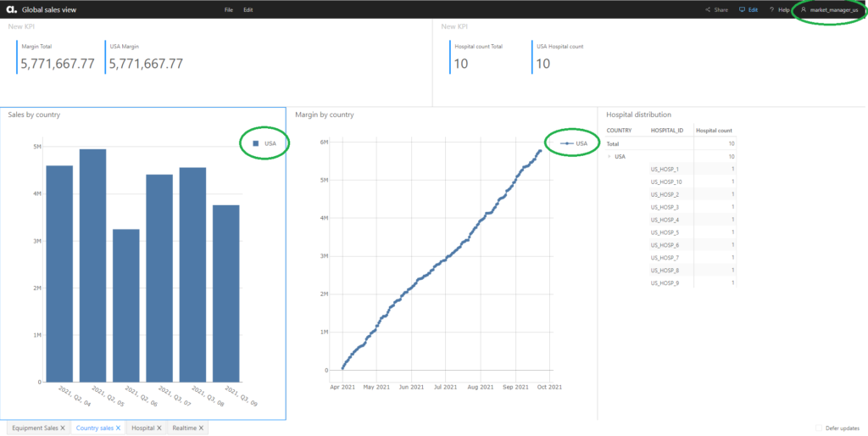Click the app logo in header
This screenshot has width=868, height=436.
[x=11, y=9]
